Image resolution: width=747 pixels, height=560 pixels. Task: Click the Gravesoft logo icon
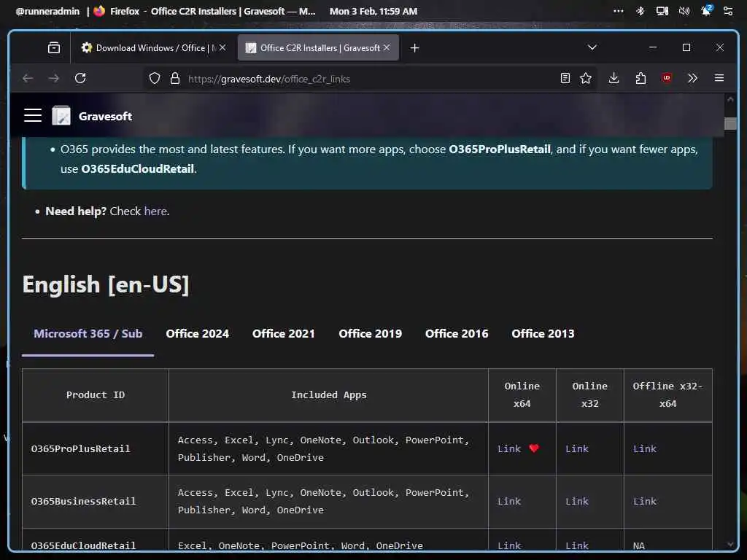[61, 116]
